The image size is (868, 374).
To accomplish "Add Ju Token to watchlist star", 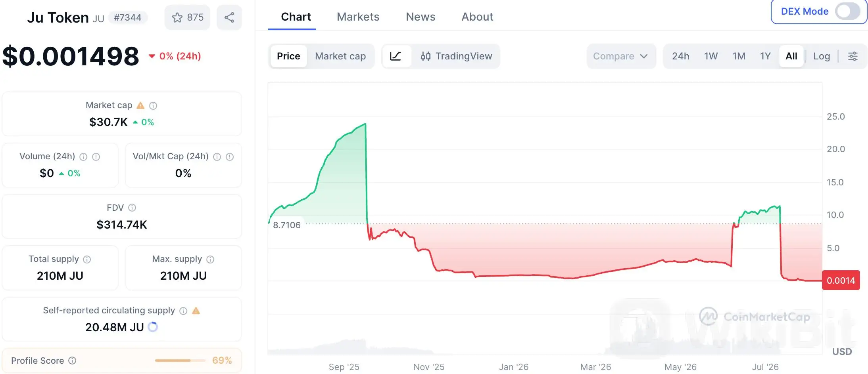I will [187, 17].
